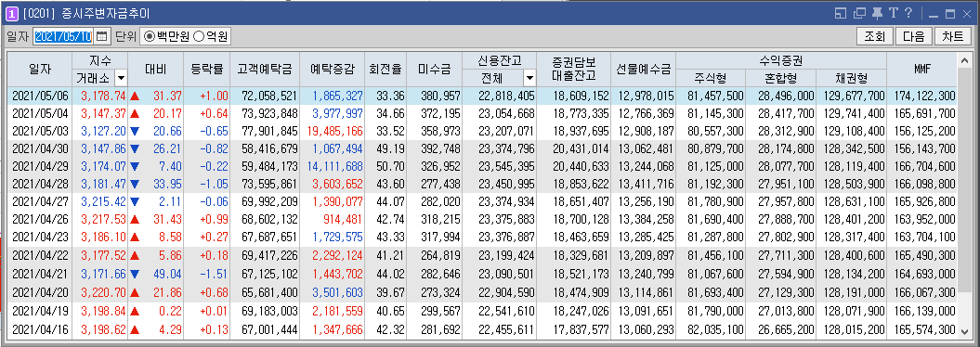Click the 혼합형 column header

[780, 78]
